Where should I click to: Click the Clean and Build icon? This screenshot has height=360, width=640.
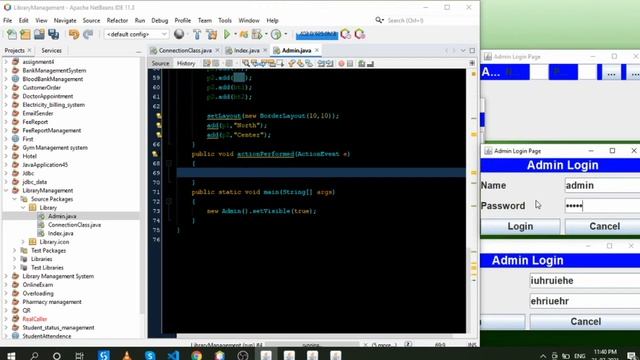pyautogui.click(x=212, y=34)
